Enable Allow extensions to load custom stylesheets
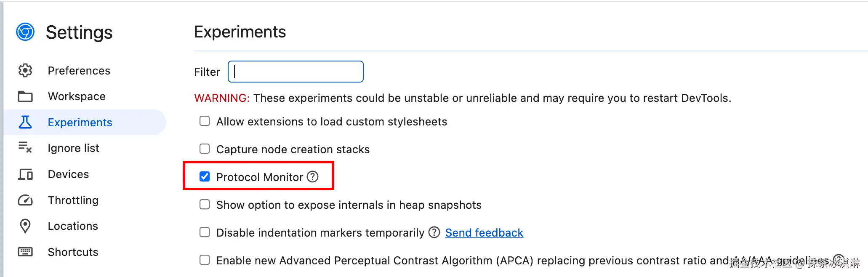Viewport: 868px width, 277px height. (205, 121)
